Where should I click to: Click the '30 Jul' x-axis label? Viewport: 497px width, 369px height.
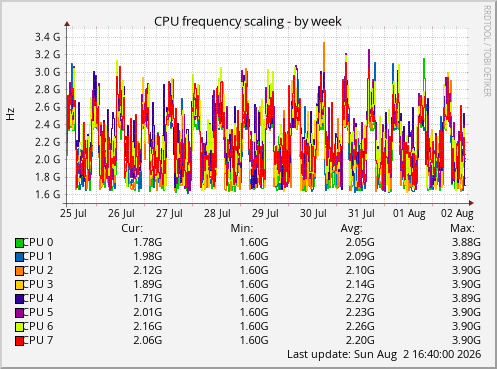pos(313,213)
